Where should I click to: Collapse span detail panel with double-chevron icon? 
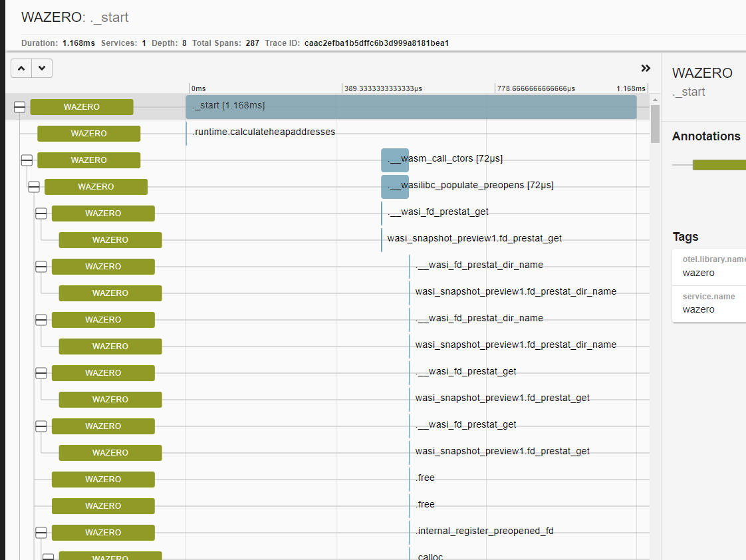[646, 68]
